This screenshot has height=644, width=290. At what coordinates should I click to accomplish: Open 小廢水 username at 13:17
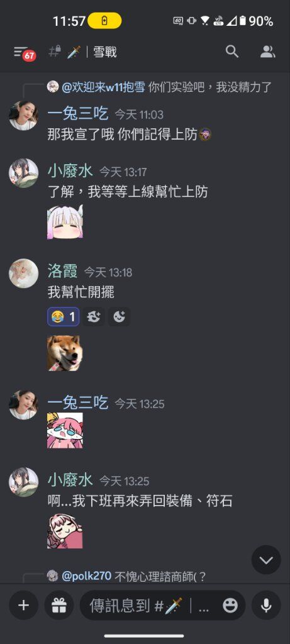pyautogui.click(x=70, y=171)
